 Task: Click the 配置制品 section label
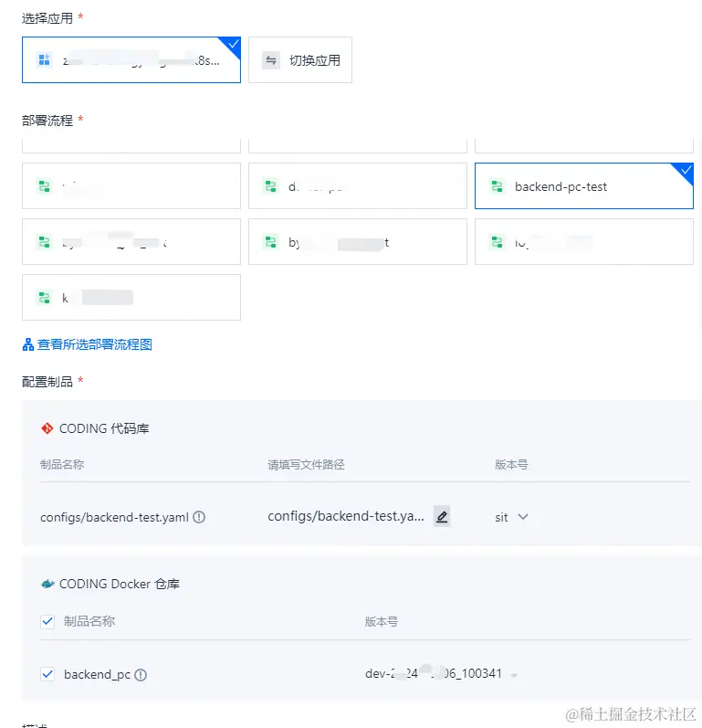[x=47, y=382]
